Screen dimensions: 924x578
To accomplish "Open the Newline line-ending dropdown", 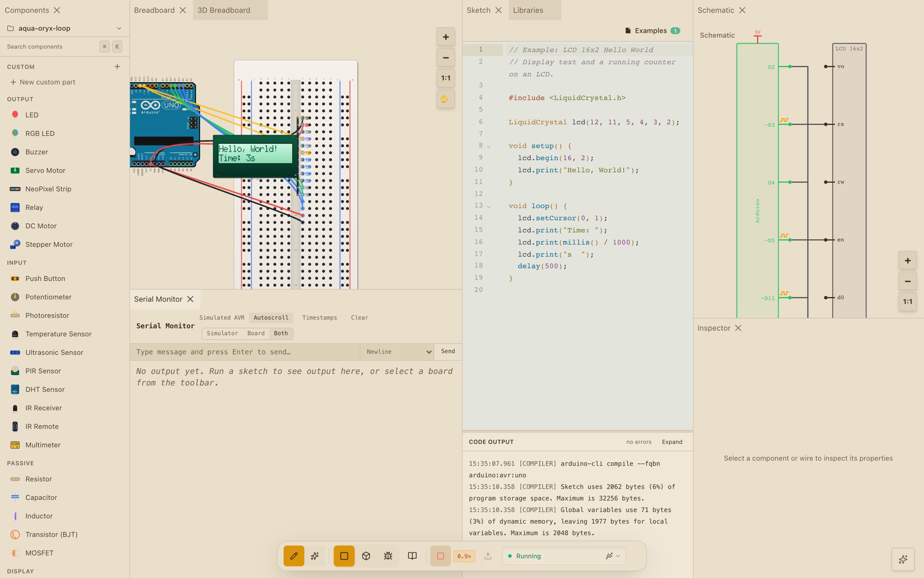I will coord(397,352).
